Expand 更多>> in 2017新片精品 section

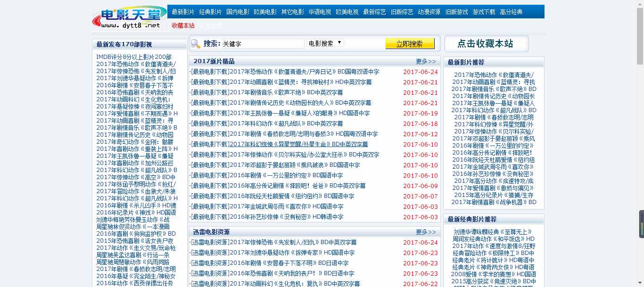[x=426, y=61]
